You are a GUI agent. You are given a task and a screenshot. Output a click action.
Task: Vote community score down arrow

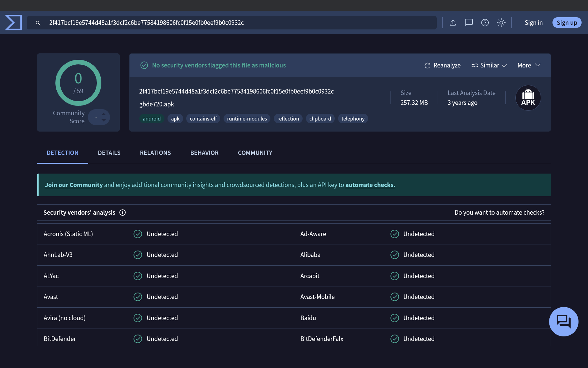(x=104, y=121)
